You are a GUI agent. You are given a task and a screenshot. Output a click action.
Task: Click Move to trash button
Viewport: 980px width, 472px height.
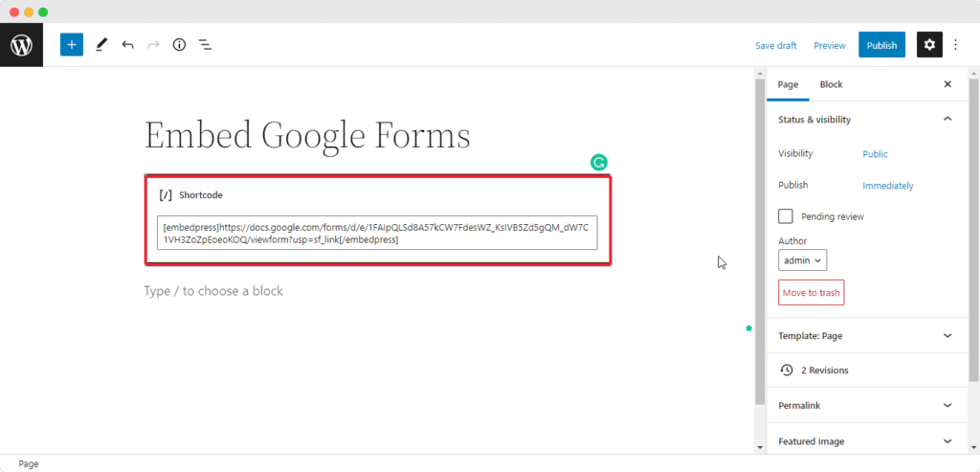[x=811, y=292]
